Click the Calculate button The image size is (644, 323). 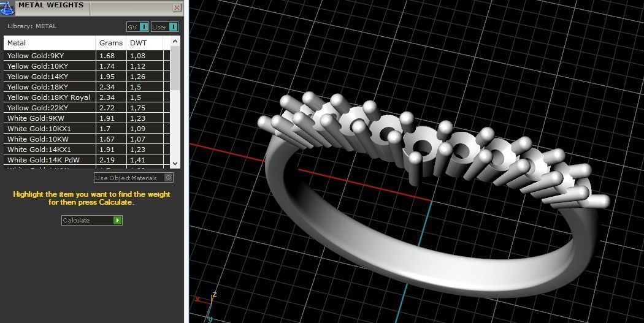click(x=91, y=221)
